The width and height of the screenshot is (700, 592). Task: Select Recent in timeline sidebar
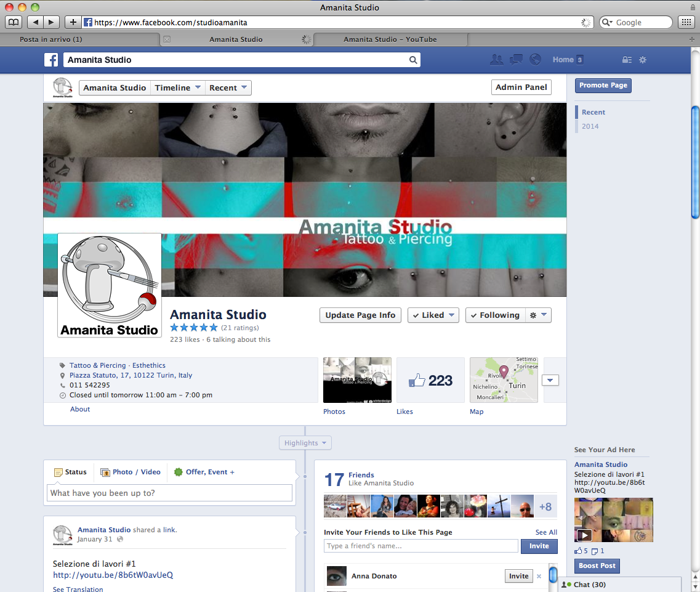pos(593,112)
